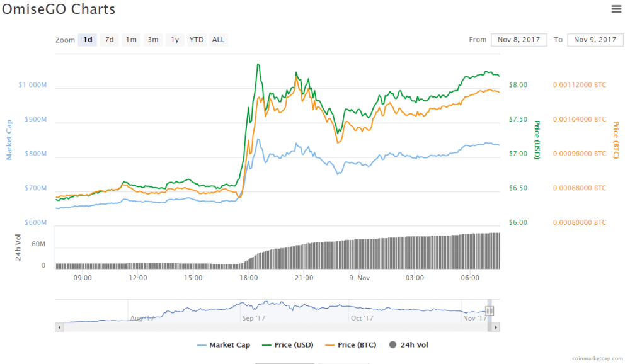Toggle Market Cap series in legend
The width and height of the screenshot is (630, 364).
click(224, 344)
